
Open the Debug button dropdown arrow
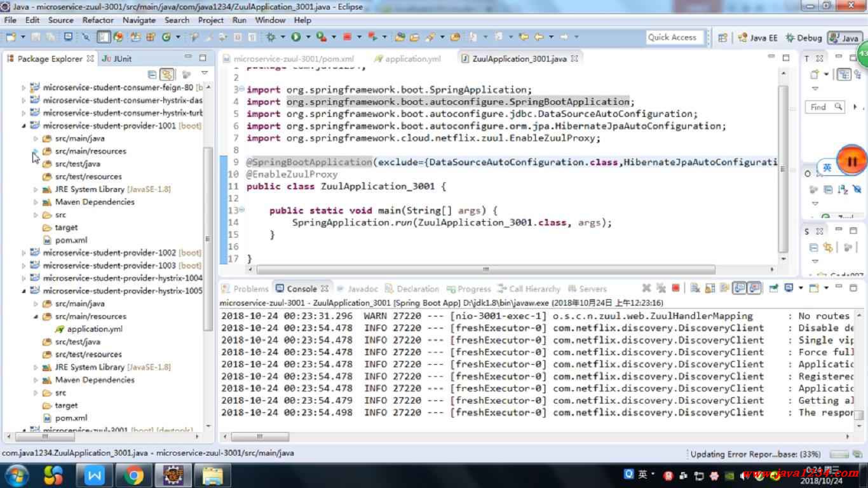[x=282, y=37]
